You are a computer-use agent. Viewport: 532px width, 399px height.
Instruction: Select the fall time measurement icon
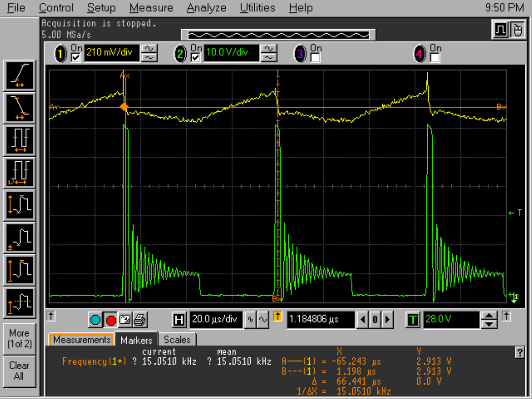pyautogui.click(x=20, y=108)
